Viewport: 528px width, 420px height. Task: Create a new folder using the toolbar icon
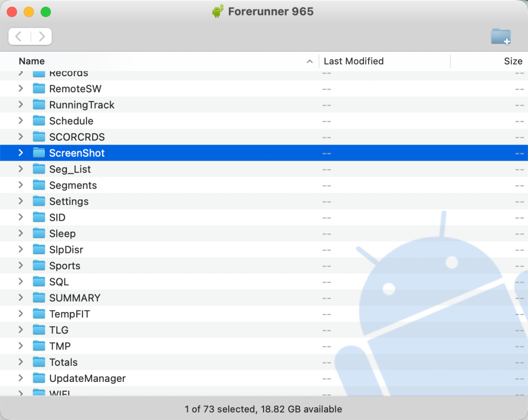click(501, 36)
